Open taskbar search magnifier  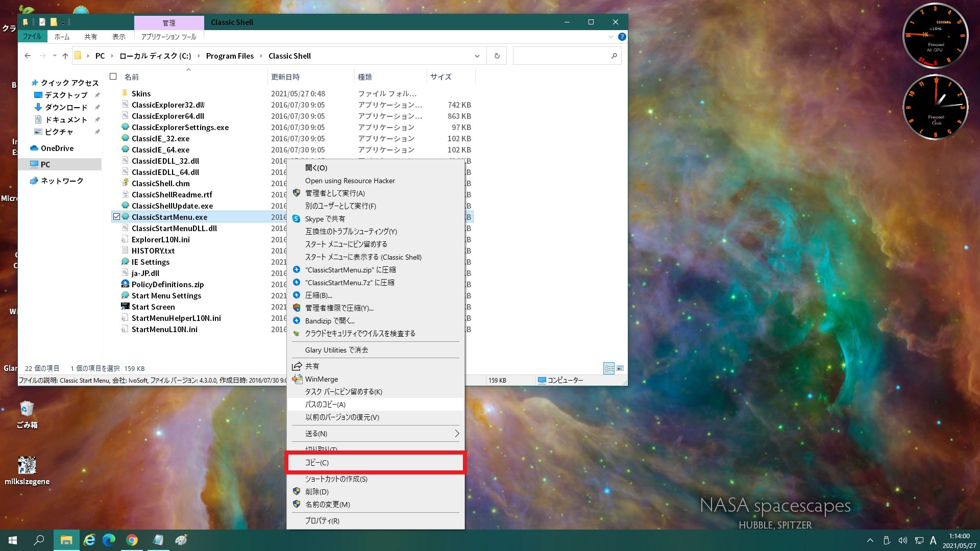pos(39,540)
